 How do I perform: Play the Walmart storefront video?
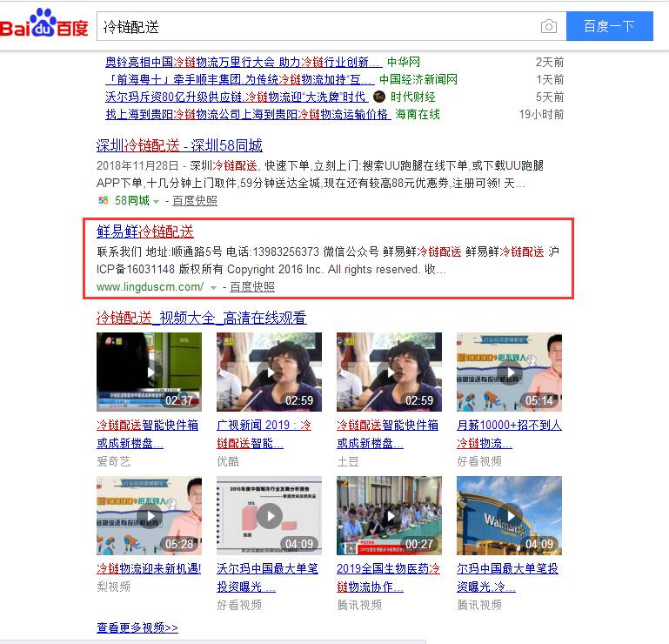[509, 515]
